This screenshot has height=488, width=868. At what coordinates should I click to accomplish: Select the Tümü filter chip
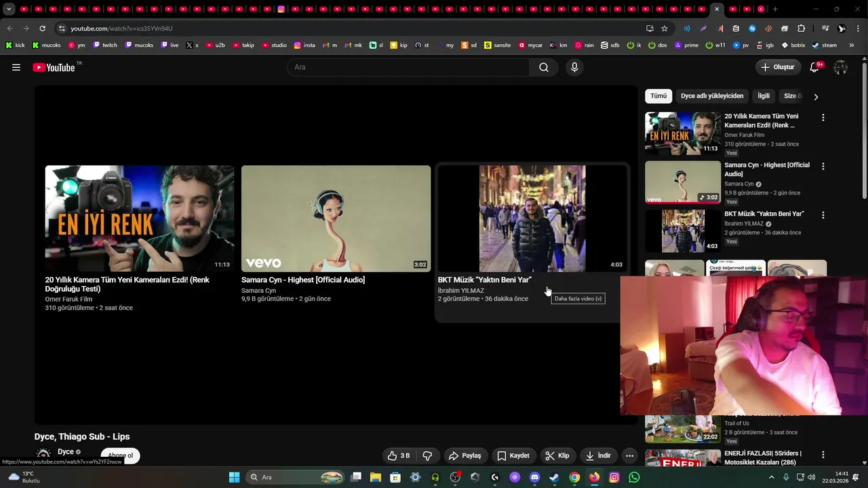tap(658, 96)
